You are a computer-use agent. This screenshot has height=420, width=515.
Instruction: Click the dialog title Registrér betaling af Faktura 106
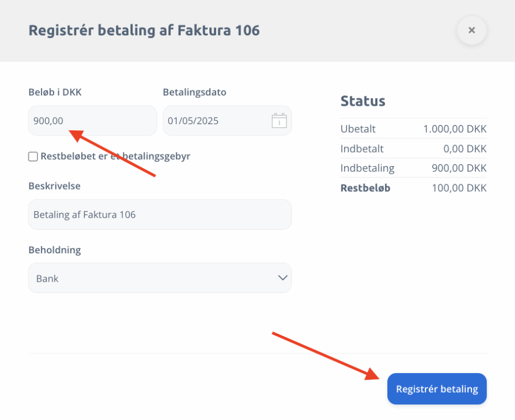pos(144,31)
